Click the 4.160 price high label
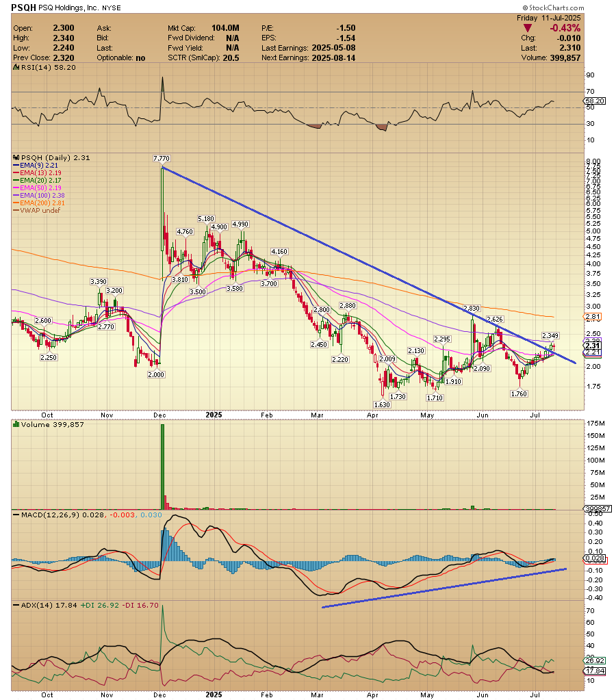The height and width of the screenshot is (700, 616). (279, 252)
